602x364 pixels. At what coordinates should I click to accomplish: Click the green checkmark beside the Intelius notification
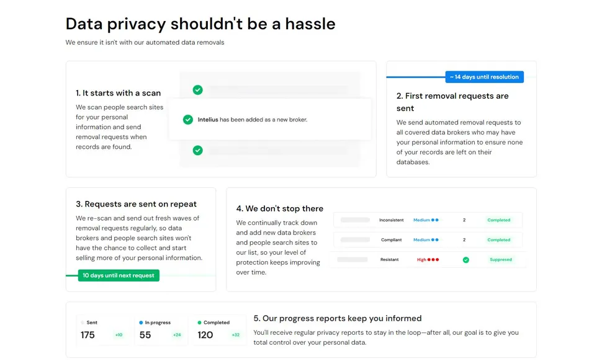tap(188, 120)
